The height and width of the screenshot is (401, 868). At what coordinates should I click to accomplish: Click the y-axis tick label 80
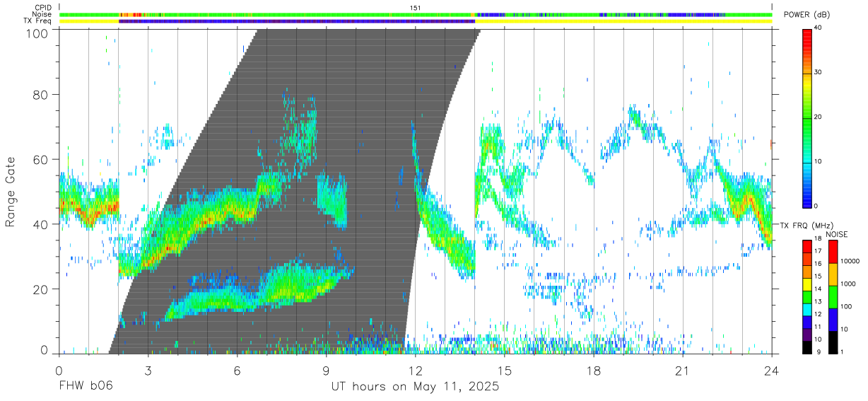click(x=42, y=95)
